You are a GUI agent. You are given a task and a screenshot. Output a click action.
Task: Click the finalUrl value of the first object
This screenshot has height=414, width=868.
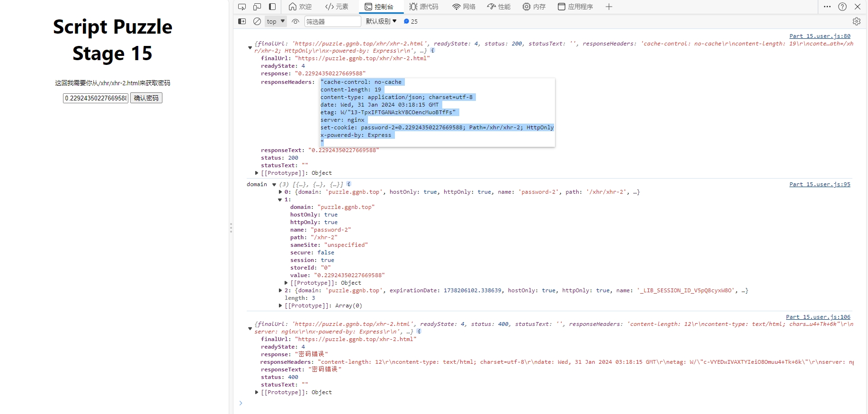[x=363, y=58]
